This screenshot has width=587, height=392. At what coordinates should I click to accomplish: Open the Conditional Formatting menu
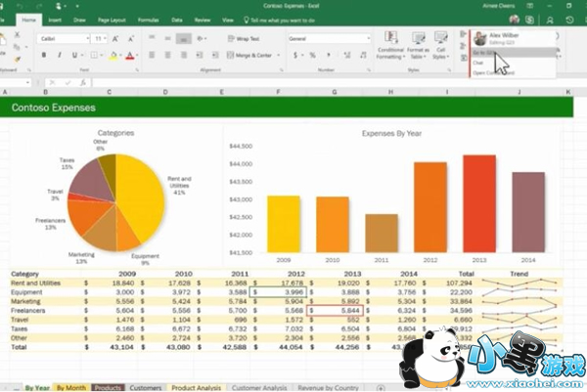click(x=390, y=45)
